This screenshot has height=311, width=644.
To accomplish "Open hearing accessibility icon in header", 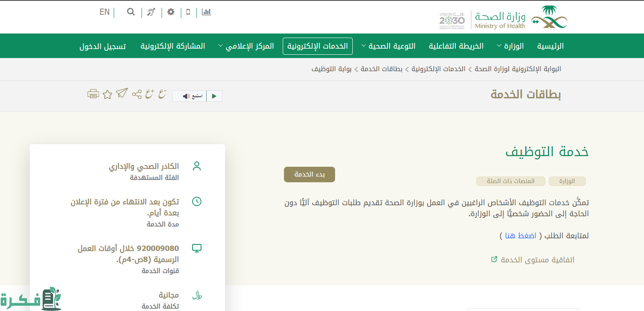I will click(x=151, y=12).
